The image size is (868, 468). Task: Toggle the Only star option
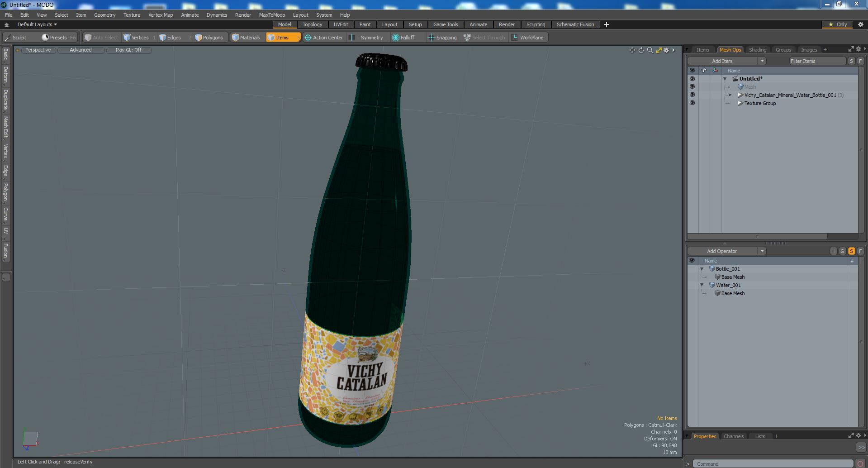(838, 24)
